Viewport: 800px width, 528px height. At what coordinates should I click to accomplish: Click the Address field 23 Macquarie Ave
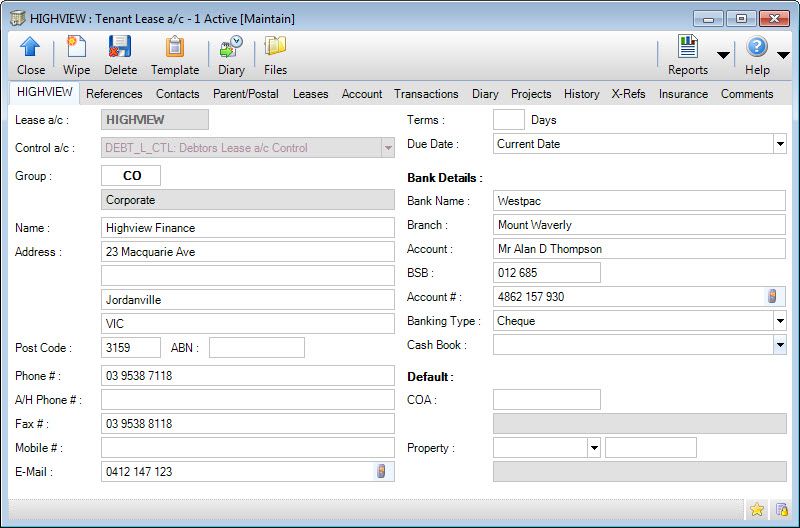point(248,252)
